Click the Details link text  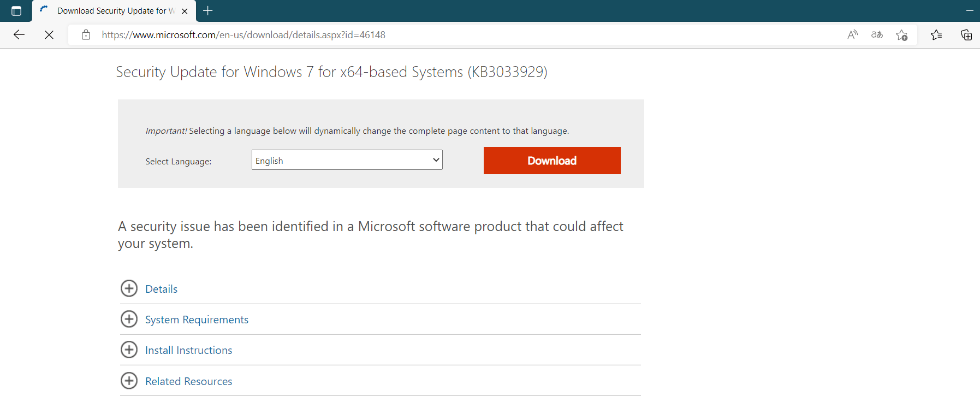tap(161, 289)
